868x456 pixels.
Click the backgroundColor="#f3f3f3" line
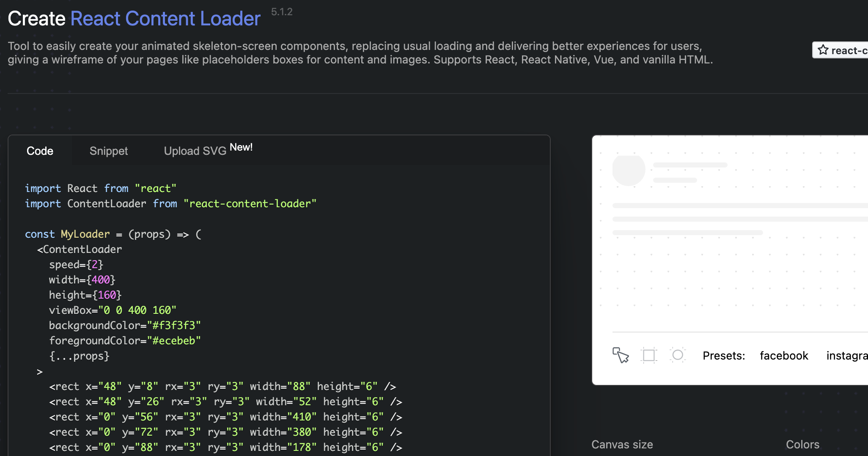tap(125, 325)
